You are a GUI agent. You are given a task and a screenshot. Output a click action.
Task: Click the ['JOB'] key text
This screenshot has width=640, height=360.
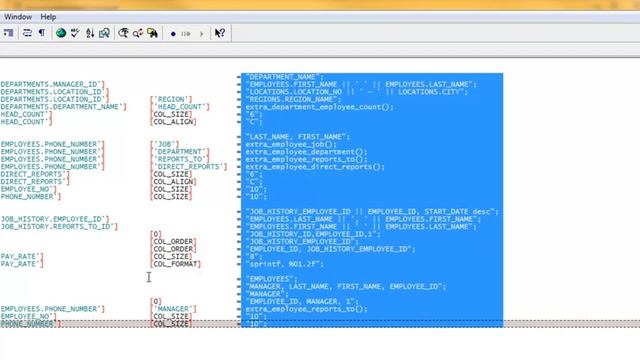[x=164, y=144]
